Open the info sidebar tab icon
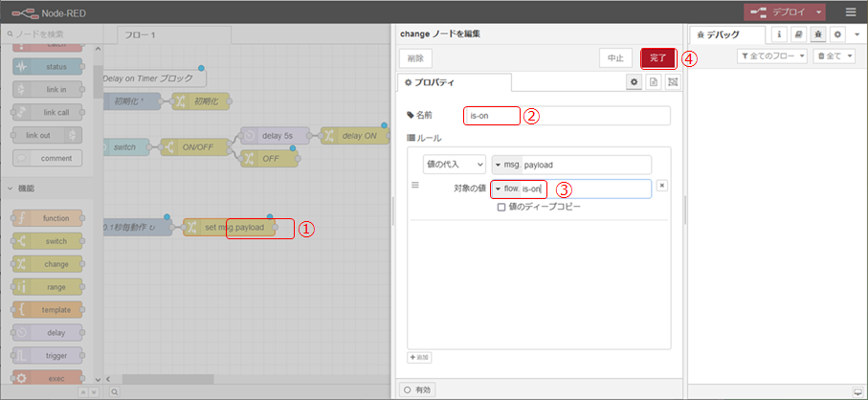 point(779,34)
